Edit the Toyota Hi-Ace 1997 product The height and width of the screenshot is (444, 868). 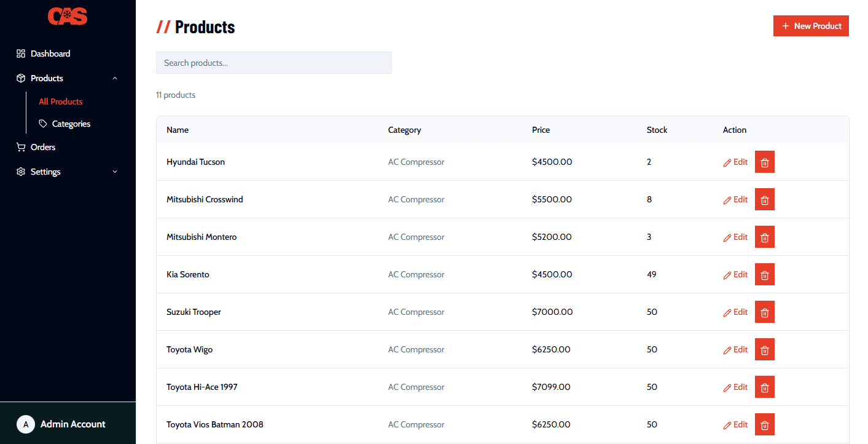click(x=735, y=387)
